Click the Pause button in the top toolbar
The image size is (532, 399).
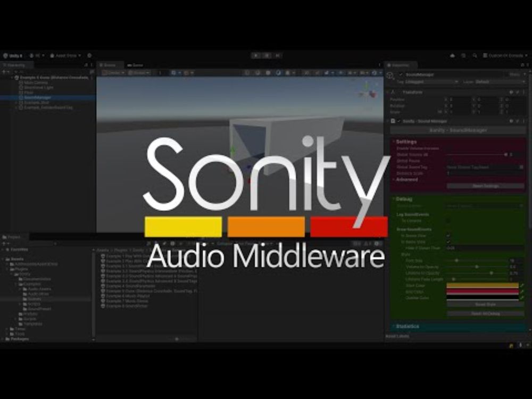(x=268, y=55)
